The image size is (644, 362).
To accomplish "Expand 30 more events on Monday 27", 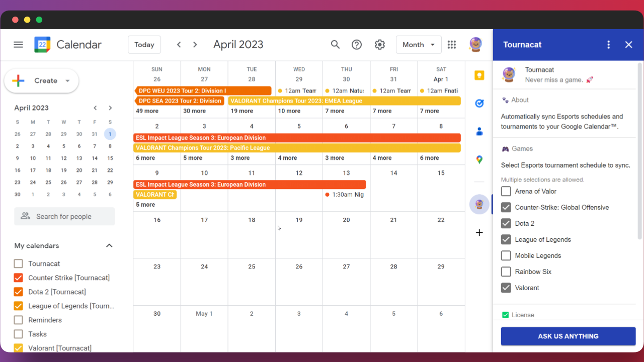I will [x=194, y=111].
